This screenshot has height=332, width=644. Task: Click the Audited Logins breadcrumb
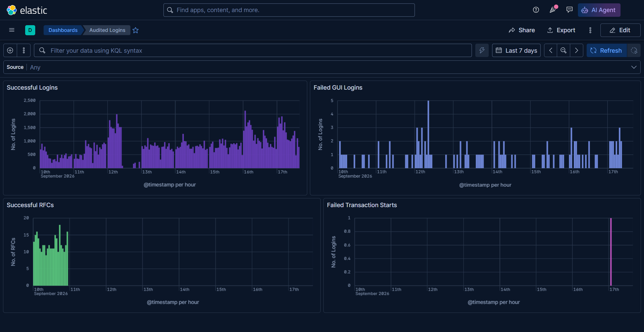point(107,30)
